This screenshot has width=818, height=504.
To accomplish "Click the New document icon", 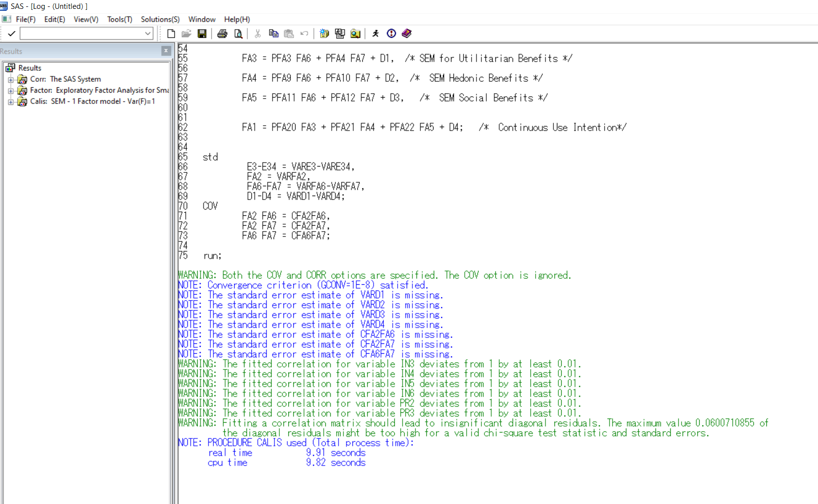I will pos(171,34).
